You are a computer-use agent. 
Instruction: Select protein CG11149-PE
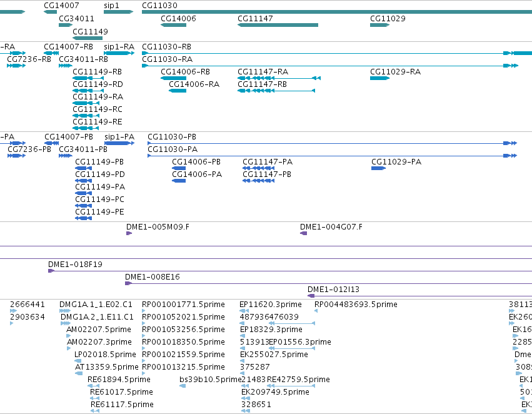click(84, 218)
